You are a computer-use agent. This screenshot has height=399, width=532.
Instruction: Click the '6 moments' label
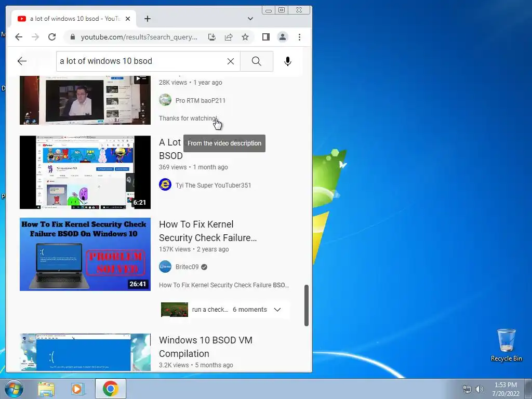point(250,310)
